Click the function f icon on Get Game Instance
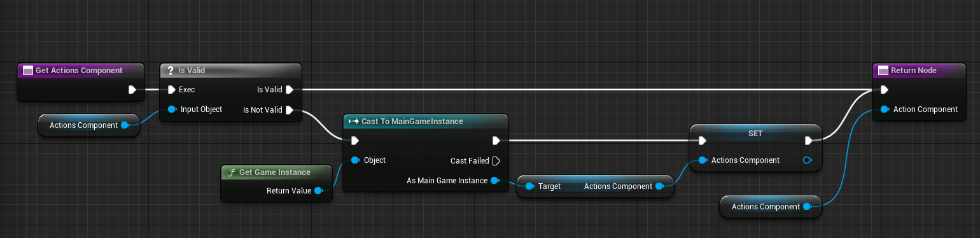 pos(232,172)
